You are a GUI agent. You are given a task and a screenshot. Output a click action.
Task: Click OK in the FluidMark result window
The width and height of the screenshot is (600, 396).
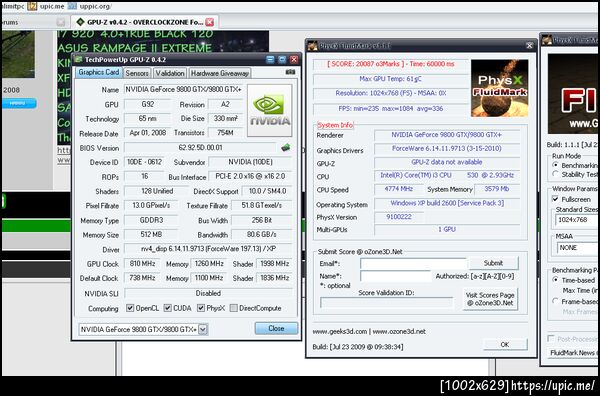coord(505,344)
